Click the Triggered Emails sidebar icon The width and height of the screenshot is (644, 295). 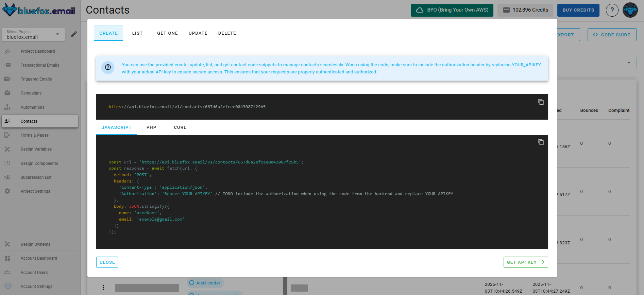7,79
